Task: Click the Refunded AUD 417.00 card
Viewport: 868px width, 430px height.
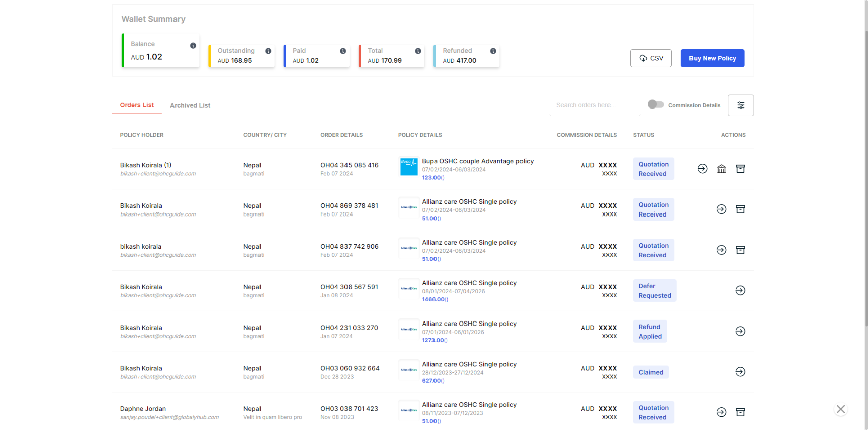Action: point(467,56)
